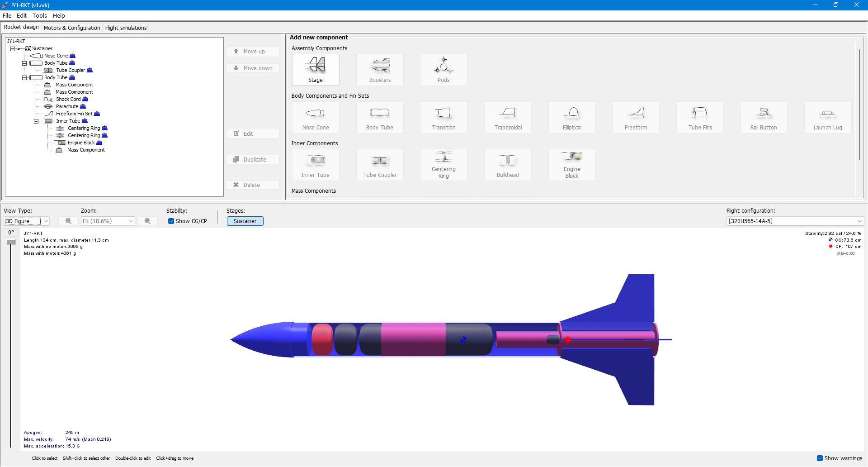This screenshot has height=467, width=868.
Task: Add a Launch Lug component
Action: 828,117
